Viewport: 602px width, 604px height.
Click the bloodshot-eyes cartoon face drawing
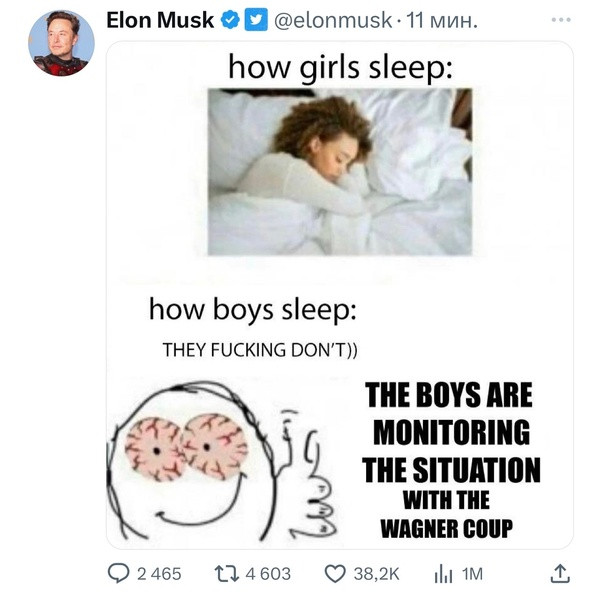pos(221,461)
